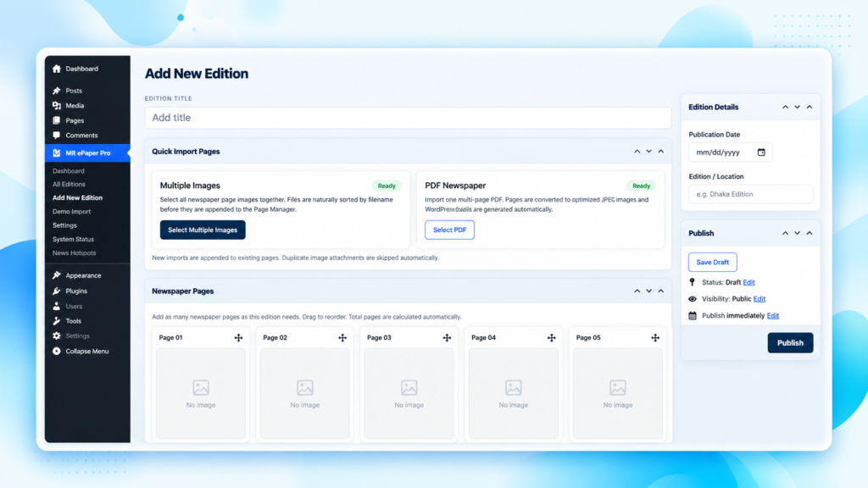Click the Page 05 image placeholder

[x=618, y=393]
